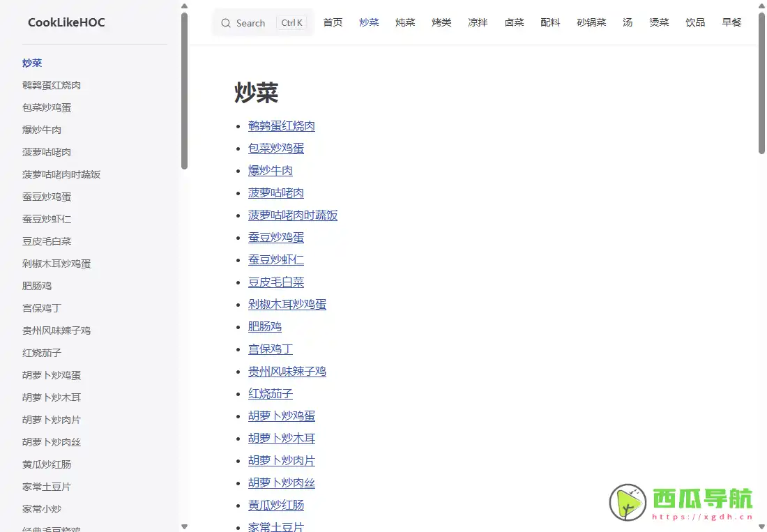The height and width of the screenshot is (532, 767).
Task: Open 家常小炒 in the sidebar
Action: coord(42,509)
